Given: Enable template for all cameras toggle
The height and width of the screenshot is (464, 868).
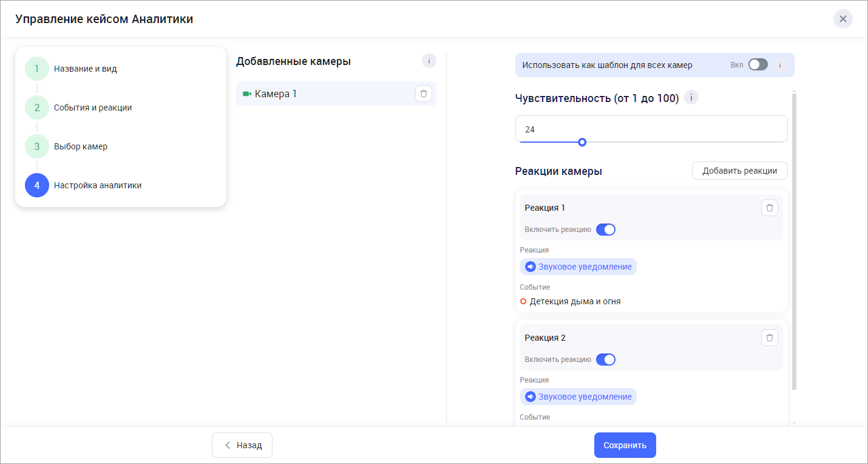Looking at the screenshot, I should [x=758, y=65].
